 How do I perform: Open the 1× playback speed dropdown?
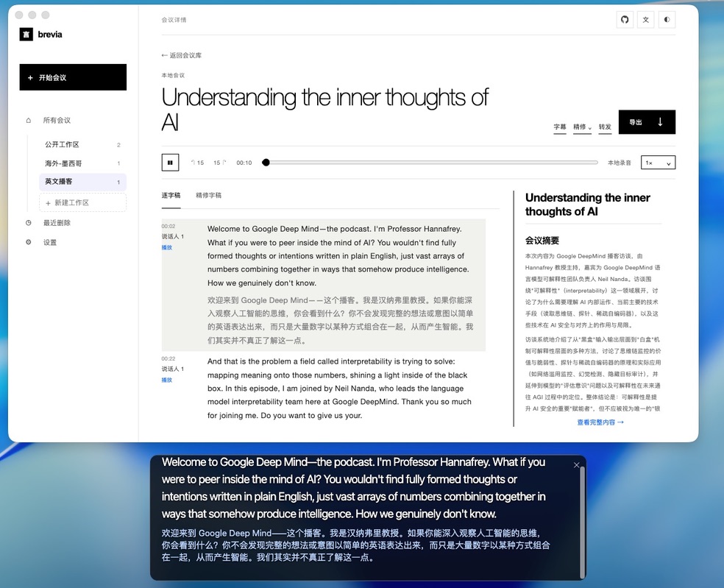pyautogui.click(x=658, y=163)
